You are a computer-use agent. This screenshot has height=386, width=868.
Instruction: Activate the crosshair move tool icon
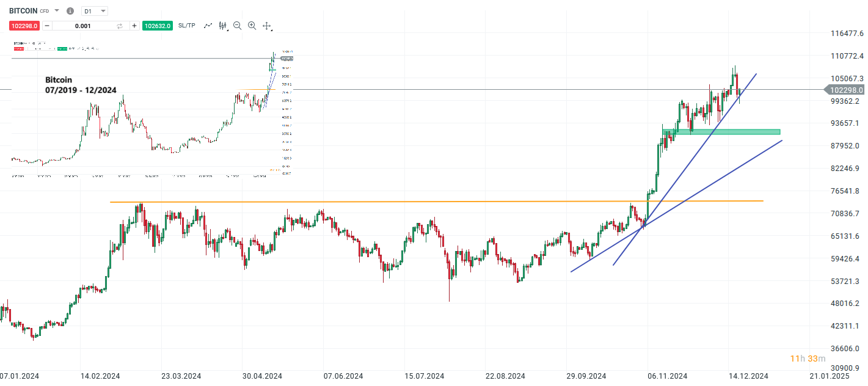[267, 26]
